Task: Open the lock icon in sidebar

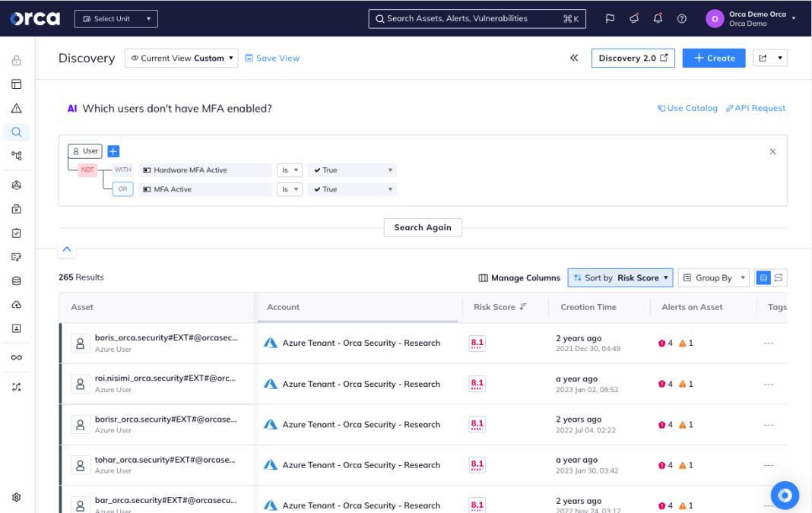Action: [x=17, y=61]
